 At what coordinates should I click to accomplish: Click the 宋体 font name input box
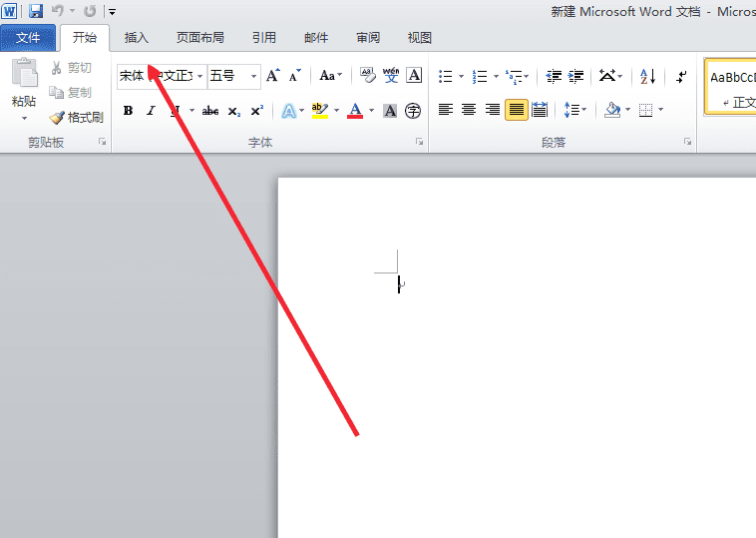point(157,76)
